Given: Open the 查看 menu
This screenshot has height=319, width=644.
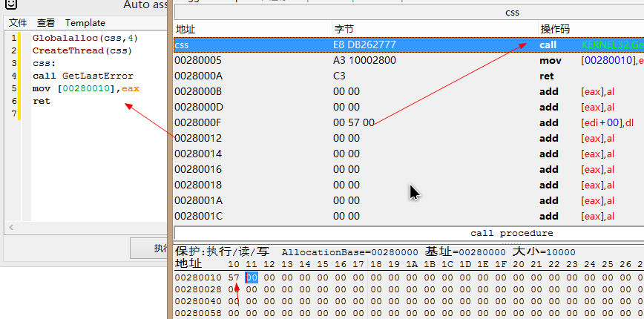Looking at the screenshot, I should tap(45, 23).
